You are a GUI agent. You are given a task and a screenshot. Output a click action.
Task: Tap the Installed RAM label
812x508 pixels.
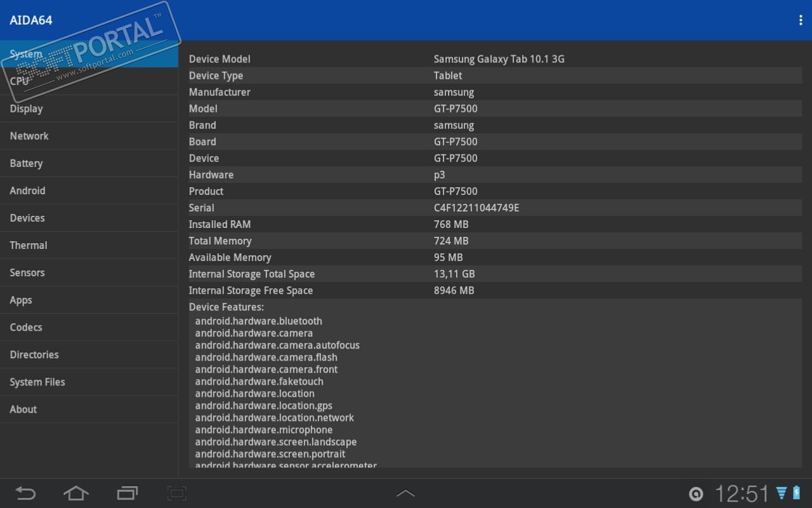220,224
